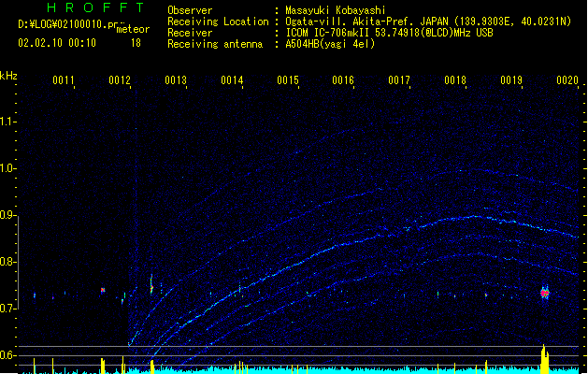
Task: Click time marker 0016
Action: (343, 80)
